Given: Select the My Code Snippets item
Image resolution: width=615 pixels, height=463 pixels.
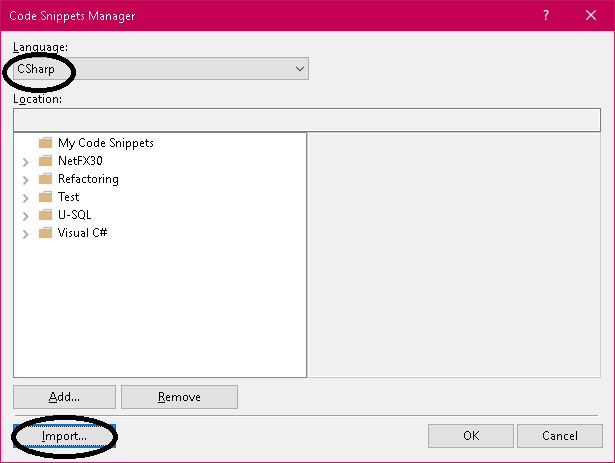Looking at the screenshot, I should 105,143.
